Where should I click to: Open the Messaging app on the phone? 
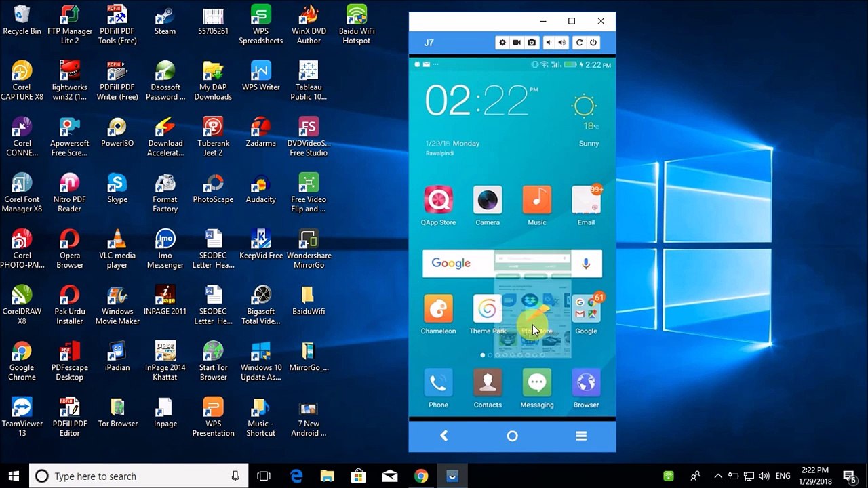pos(537,388)
